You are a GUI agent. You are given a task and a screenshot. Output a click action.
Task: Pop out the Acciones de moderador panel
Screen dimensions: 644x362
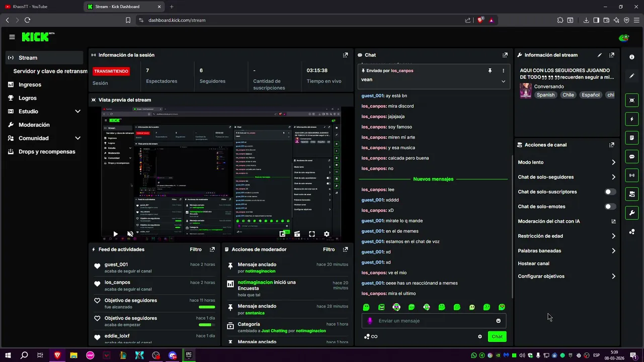tap(345, 249)
